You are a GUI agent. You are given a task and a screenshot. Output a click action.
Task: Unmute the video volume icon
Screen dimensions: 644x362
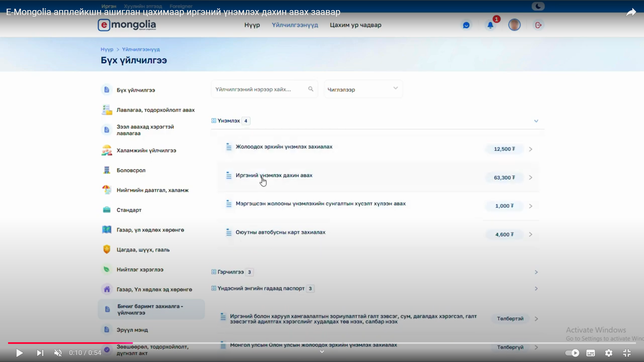[x=58, y=353]
